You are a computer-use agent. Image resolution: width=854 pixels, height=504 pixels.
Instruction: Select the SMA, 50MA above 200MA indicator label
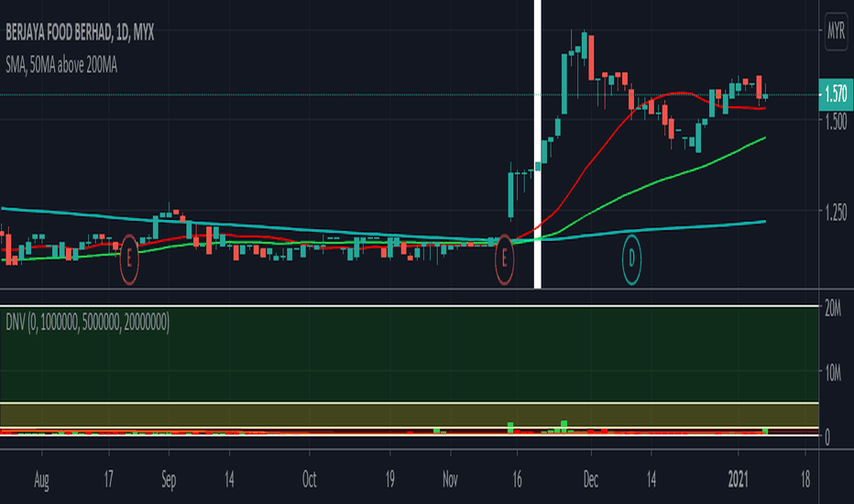tap(61, 65)
